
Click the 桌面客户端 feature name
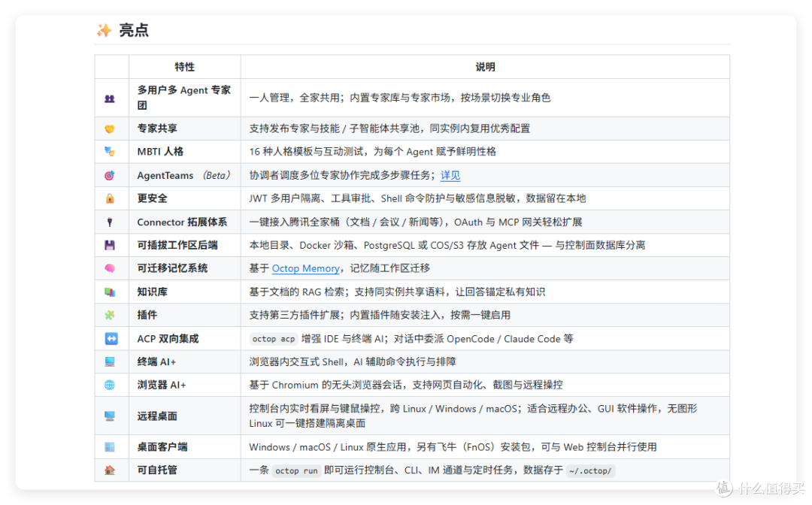(162, 447)
